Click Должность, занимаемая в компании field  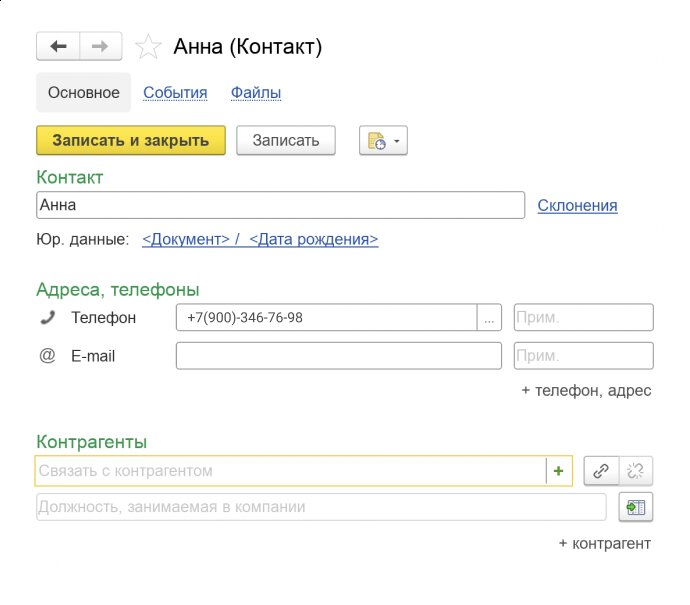tap(321, 507)
